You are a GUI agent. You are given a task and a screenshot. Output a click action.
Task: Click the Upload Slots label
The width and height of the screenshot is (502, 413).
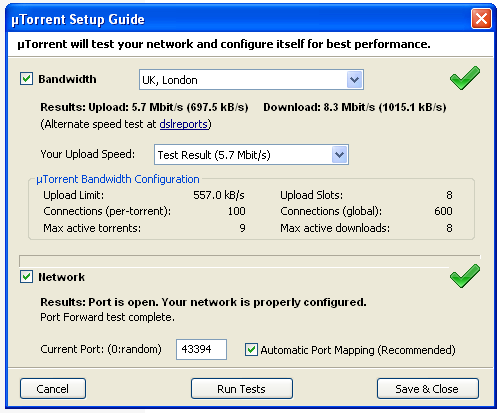pos(311,195)
